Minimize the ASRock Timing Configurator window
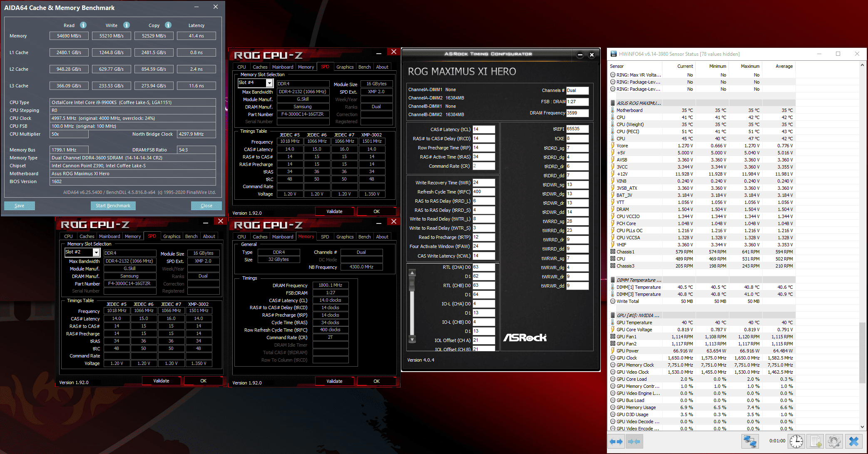This screenshot has height=454, width=868. pyautogui.click(x=580, y=55)
